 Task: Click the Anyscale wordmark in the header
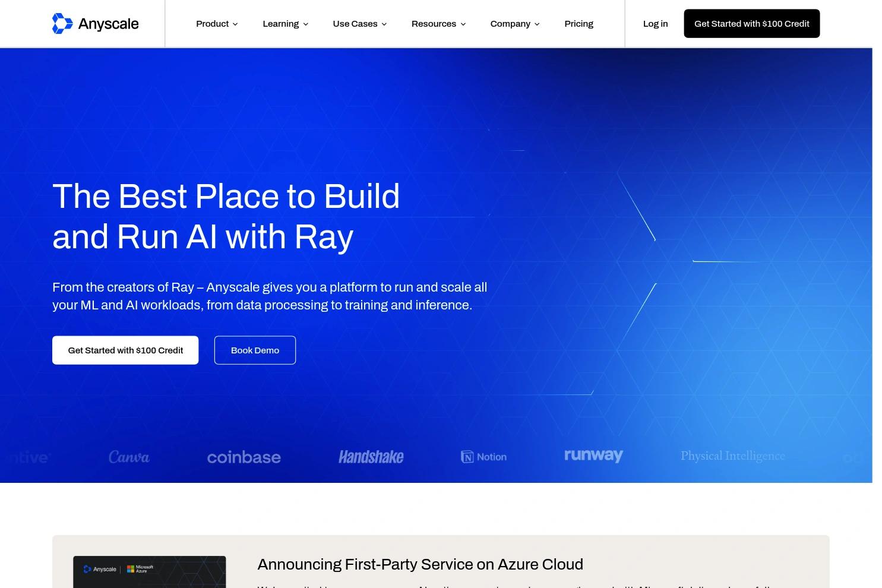tap(108, 24)
